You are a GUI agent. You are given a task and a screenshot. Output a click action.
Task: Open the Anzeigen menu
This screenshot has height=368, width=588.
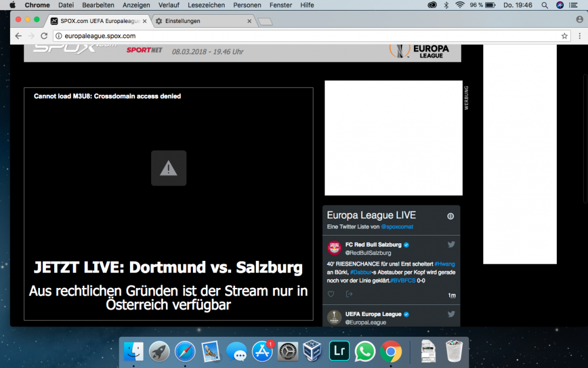pyautogui.click(x=136, y=5)
